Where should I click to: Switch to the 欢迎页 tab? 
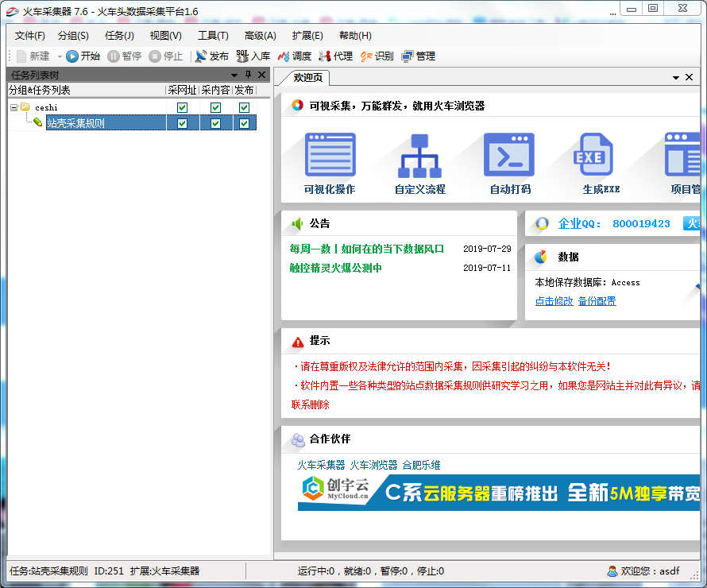(308, 78)
